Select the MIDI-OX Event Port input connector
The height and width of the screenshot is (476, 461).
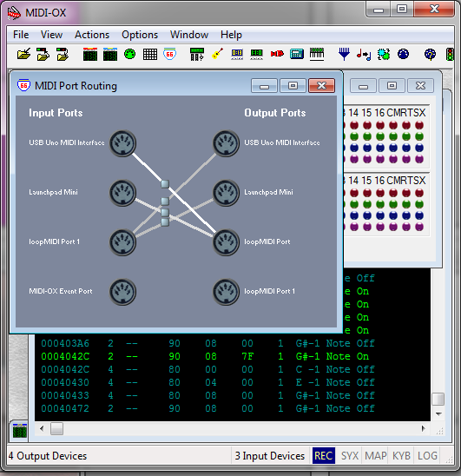pos(122,292)
